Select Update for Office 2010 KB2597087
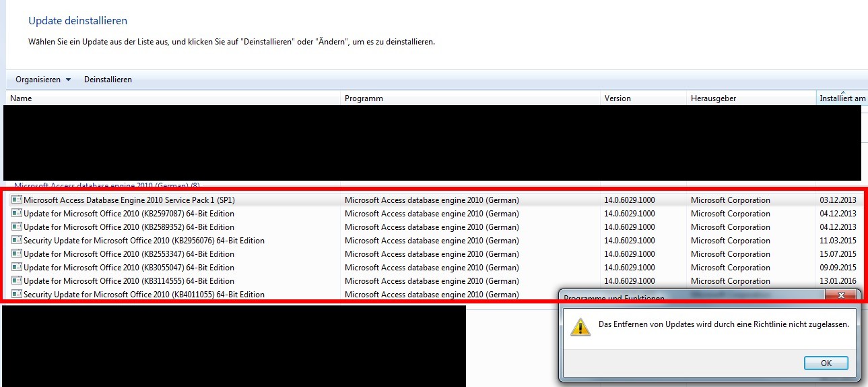 tap(129, 214)
